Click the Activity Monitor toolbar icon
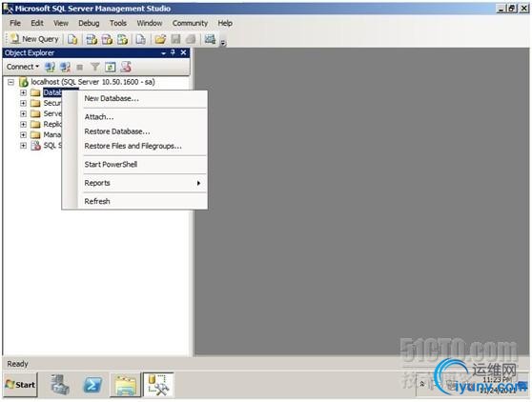 (x=210, y=39)
